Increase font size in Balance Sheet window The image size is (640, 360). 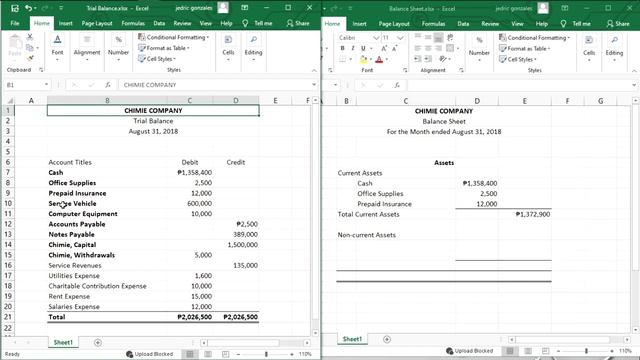pyautogui.click(x=384, y=49)
